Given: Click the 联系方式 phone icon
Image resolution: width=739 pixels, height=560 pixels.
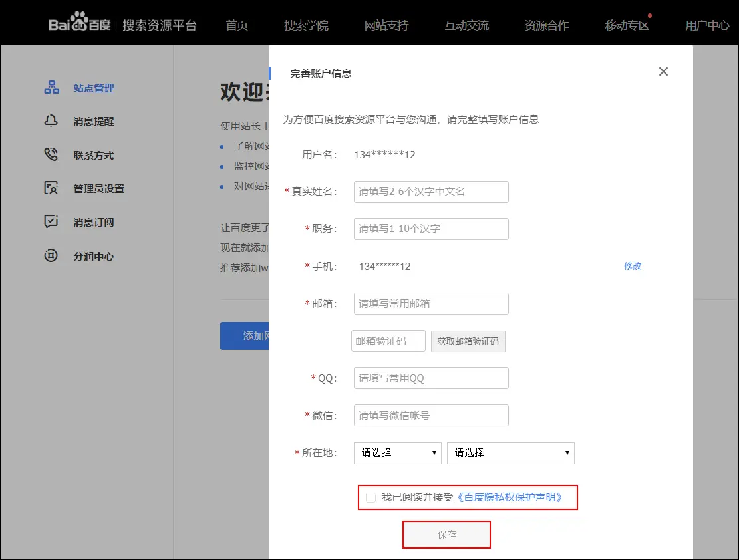Looking at the screenshot, I should point(51,155).
